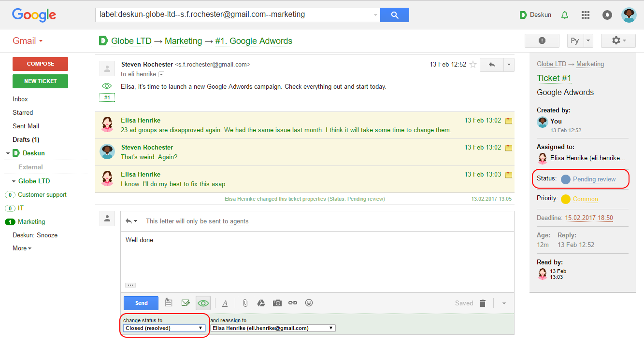This screenshot has width=644, height=343.
Task: Click '#1. Google Adwords' breadcrumb link
Action: pos(254,41)
